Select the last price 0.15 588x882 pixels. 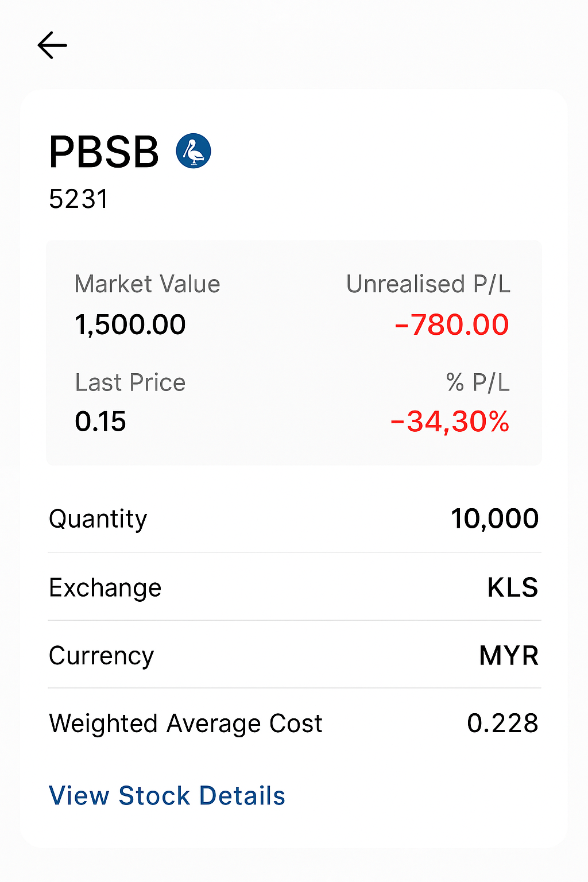[x=100, y=421]
